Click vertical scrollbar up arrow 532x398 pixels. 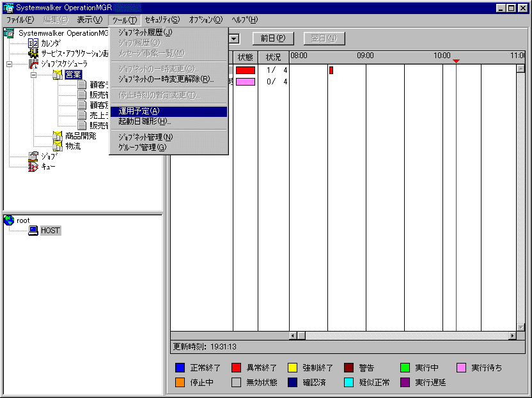point(520,69)
